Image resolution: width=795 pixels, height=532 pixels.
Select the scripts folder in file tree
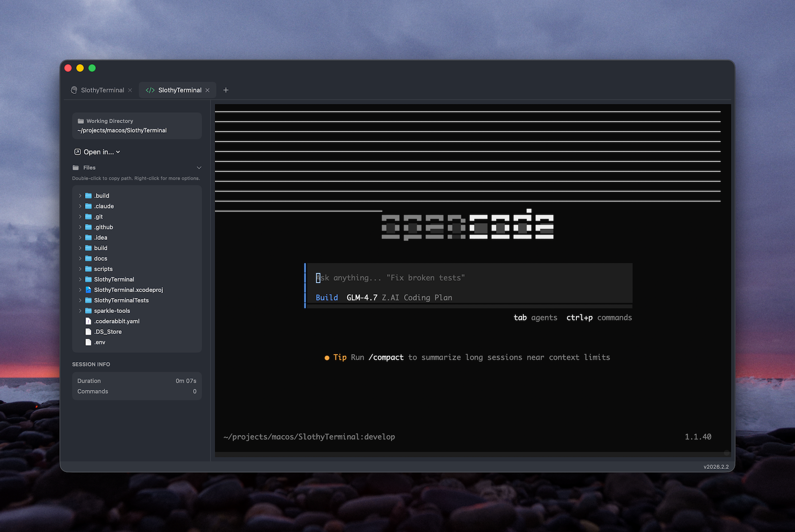pos(103,269)
